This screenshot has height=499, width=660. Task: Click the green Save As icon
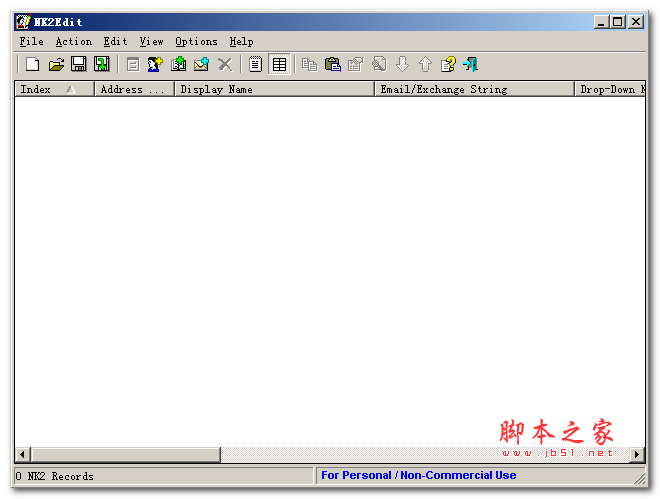(102, 65)
